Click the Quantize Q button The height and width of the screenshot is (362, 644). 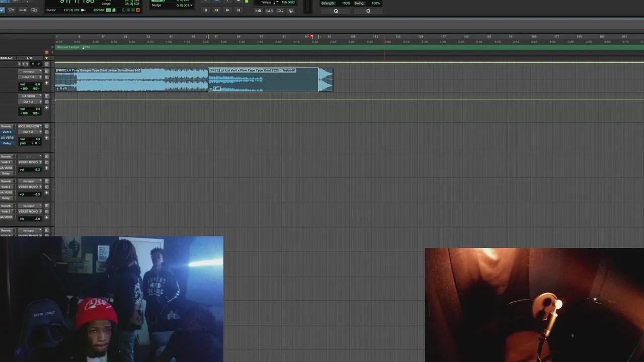(x=336, y=11)
